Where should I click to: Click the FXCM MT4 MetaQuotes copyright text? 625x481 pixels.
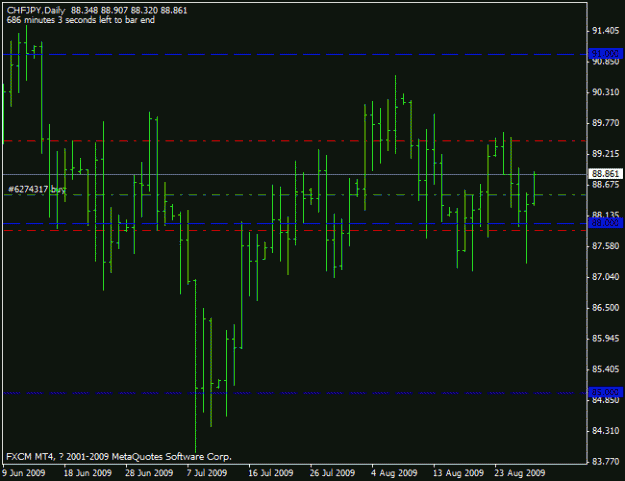click(x=119, y=456)
